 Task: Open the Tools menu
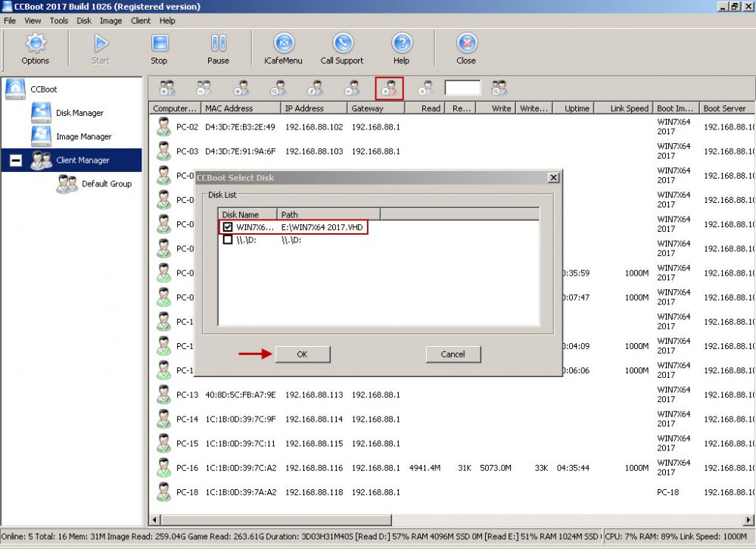[59, 20]
